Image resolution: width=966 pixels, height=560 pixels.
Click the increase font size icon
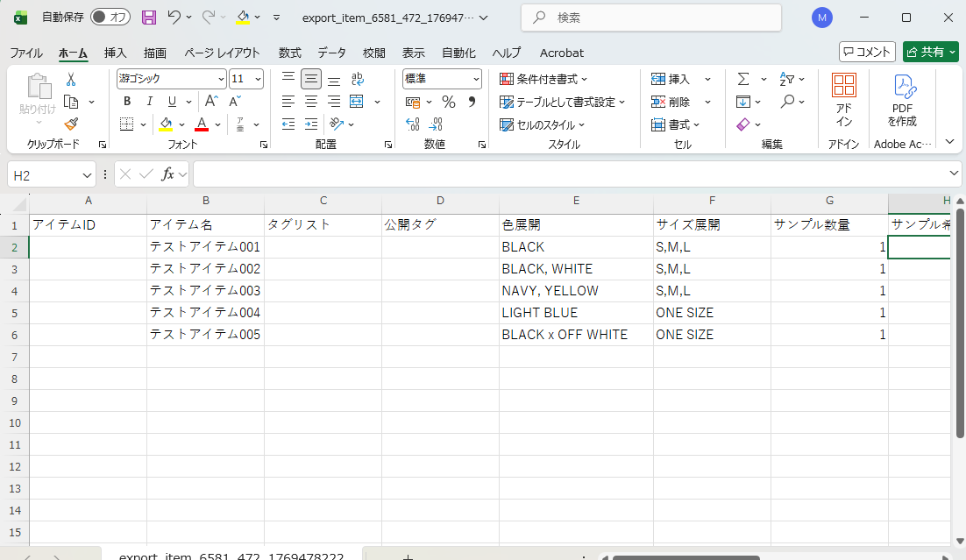pyautogui.click(x=211, y=102)
